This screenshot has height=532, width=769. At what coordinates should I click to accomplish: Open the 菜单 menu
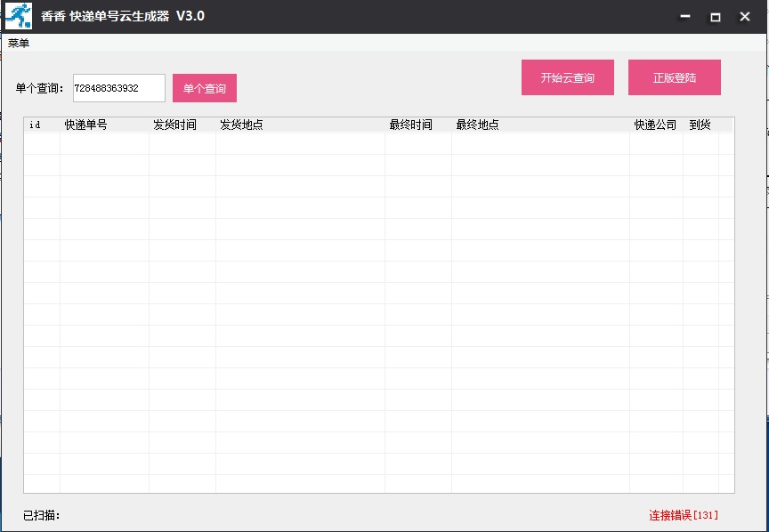19,40
